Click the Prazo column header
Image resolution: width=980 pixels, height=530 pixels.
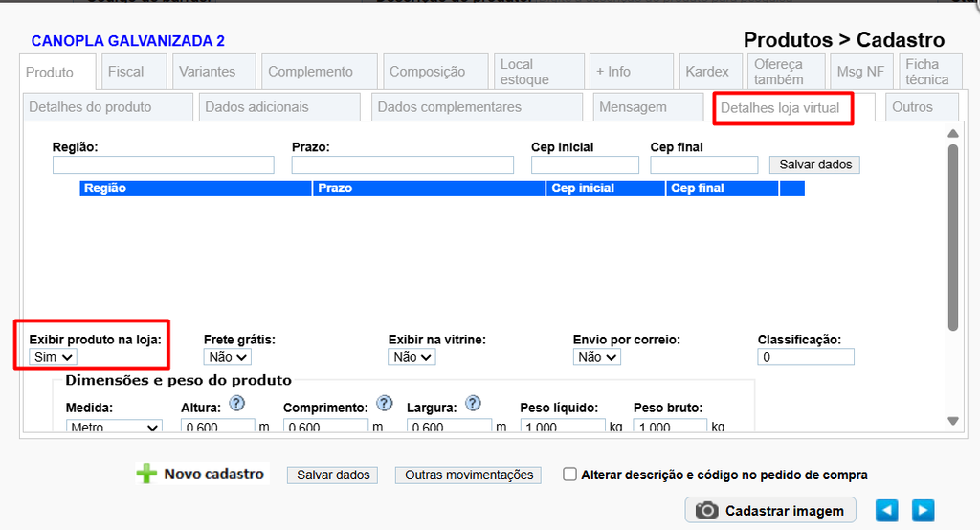tap(430, 188)
